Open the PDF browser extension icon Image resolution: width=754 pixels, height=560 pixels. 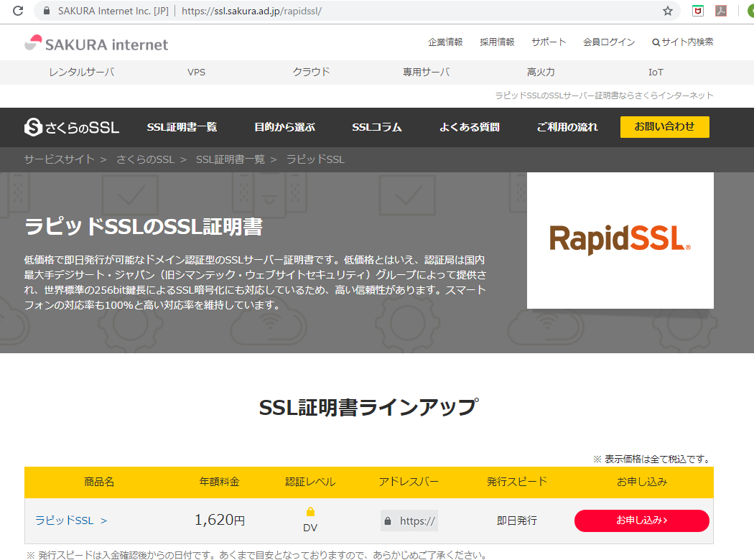click(721, 11)
